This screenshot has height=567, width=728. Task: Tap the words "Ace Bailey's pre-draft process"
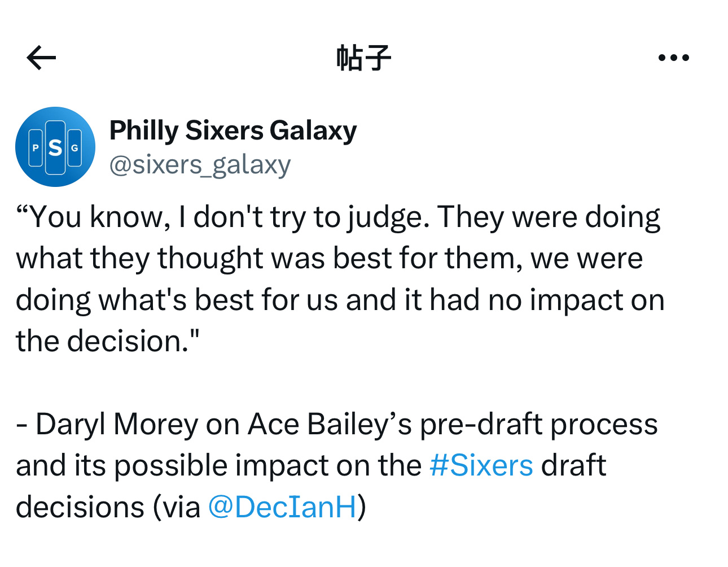click(x=453, y=424)
